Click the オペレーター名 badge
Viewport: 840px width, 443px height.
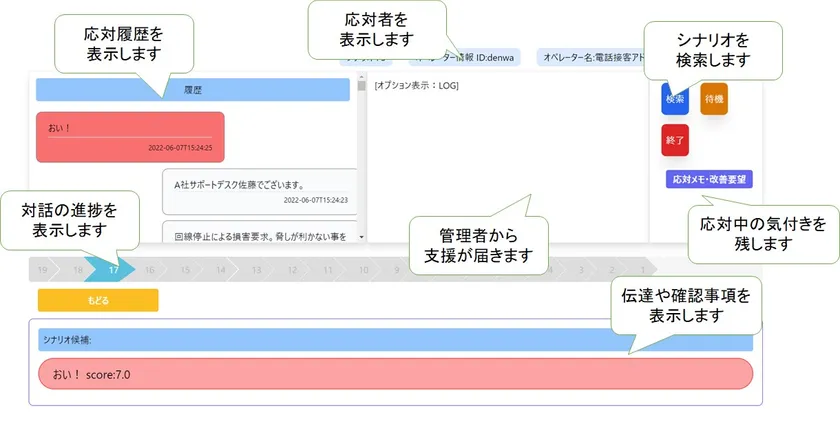pyautogui.click(x=591, y=57)
